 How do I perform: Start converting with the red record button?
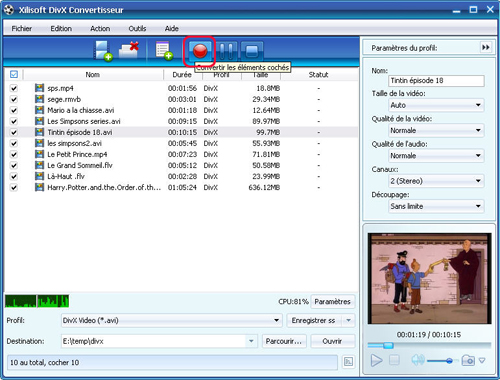coord(200,51)
